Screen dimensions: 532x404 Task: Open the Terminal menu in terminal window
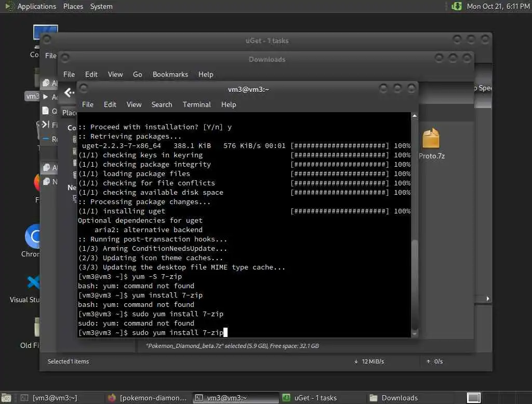[x=197, y=104]
